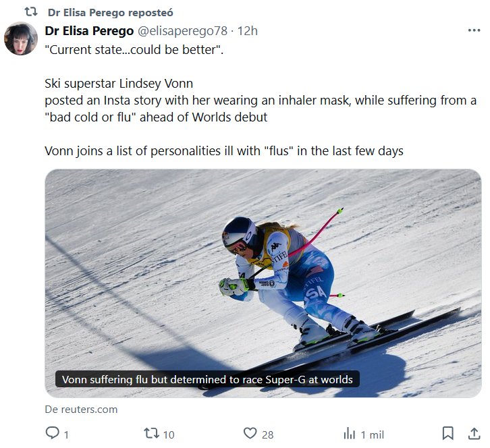This screenshot has width=490, height=448.
Task: Click the "Vonn suffering flu" headline caption
Action: [x=207, y=379]
